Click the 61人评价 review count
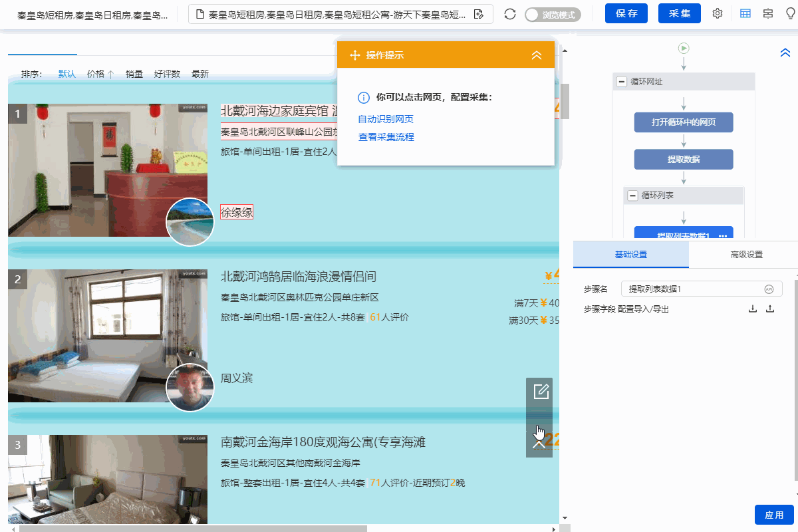Image resolution: width=798 pixels, height=532 pixels. [389, 317]
